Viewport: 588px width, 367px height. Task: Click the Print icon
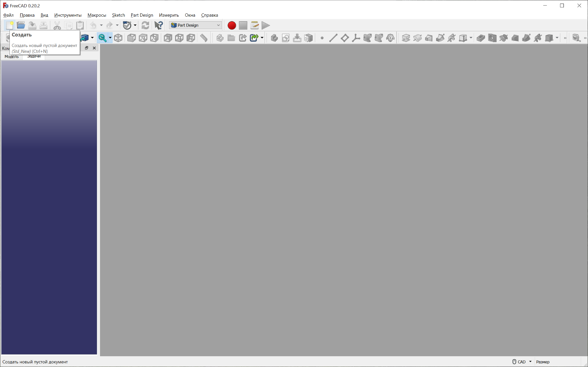[43, 25]
